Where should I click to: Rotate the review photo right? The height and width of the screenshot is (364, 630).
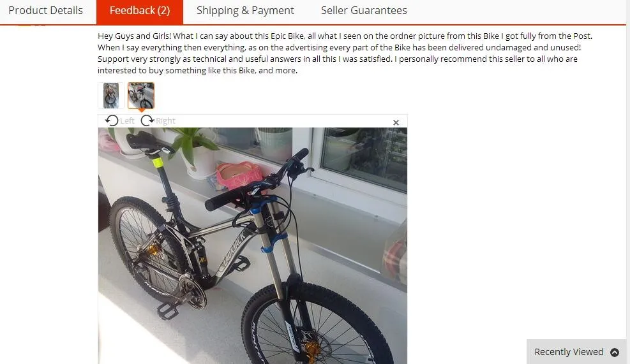coord(147,120)
